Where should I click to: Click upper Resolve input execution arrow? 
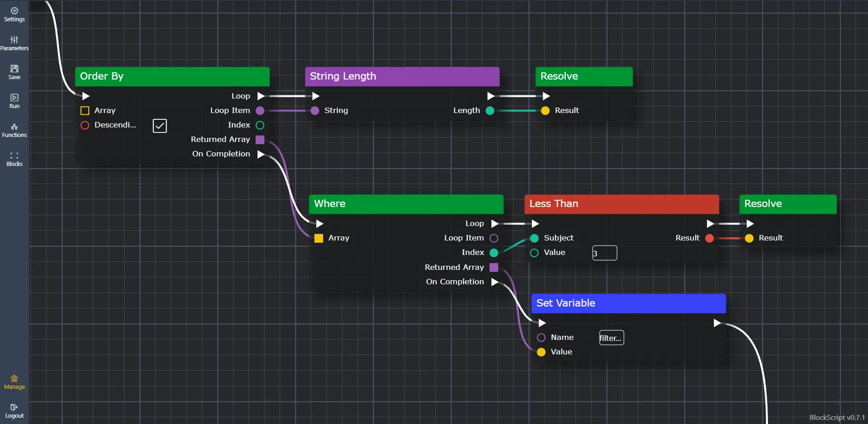pos(546,96)
